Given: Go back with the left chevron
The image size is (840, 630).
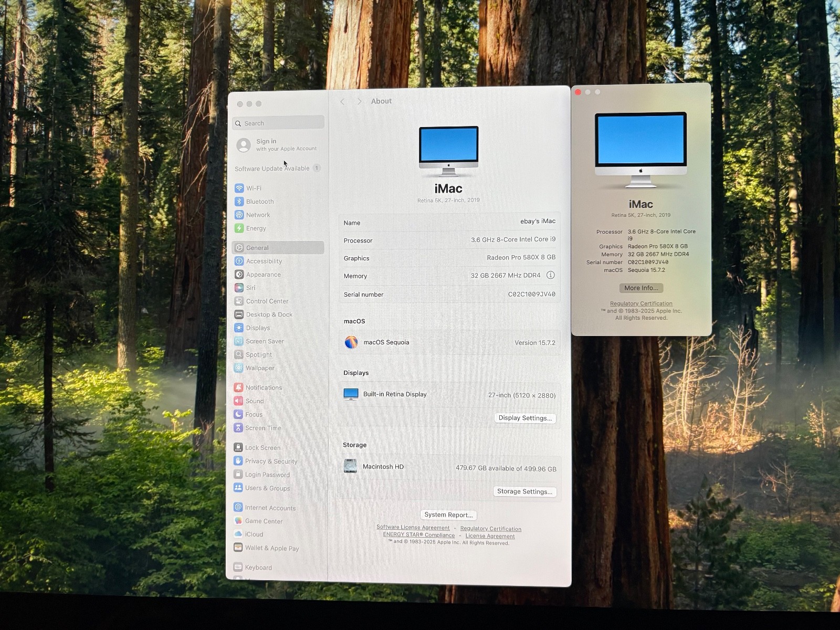Looking at the screenshot, I should pos(342,101).
